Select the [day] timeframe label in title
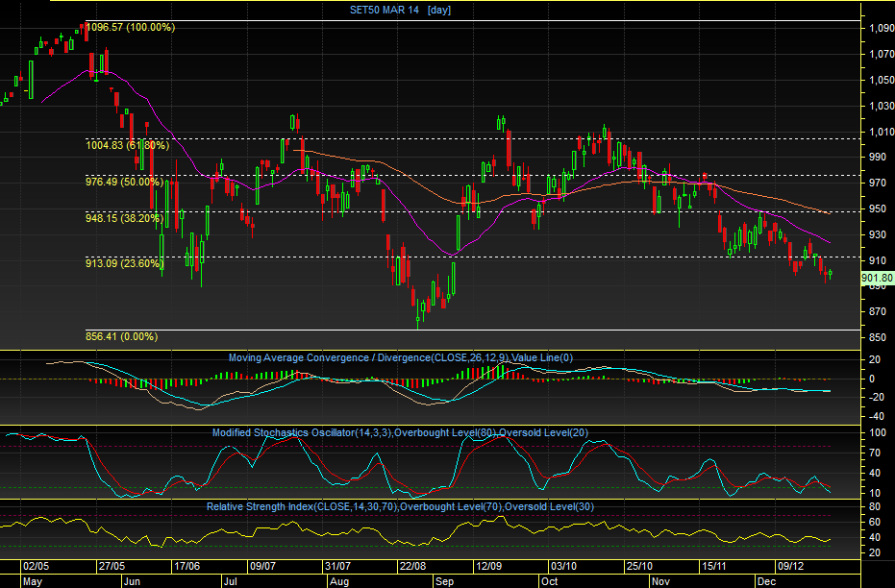The height and width of the screenshot is (588, 895). tap(439, 10)
